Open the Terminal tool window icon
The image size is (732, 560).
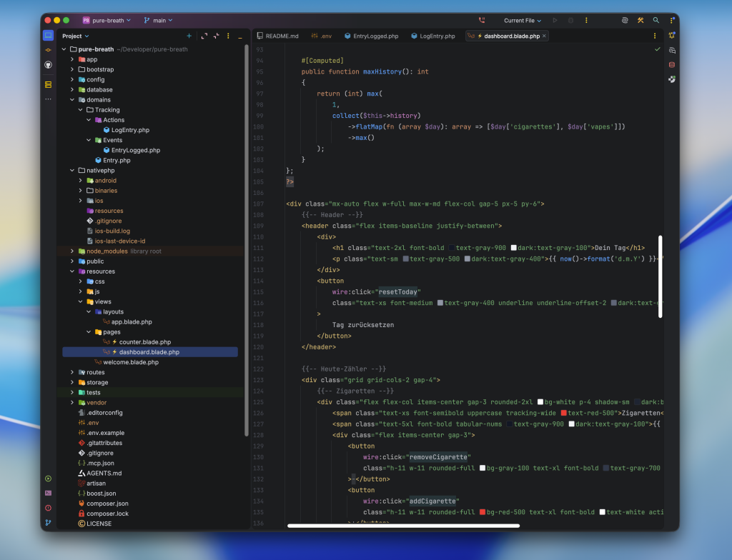tap(48, 494)
